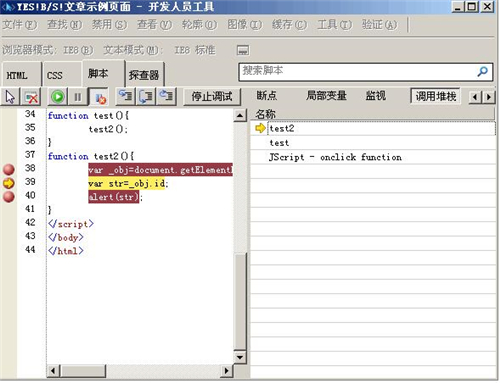
Task: Open the 轮廓(O) menu
Action: (x=199, y=25)
